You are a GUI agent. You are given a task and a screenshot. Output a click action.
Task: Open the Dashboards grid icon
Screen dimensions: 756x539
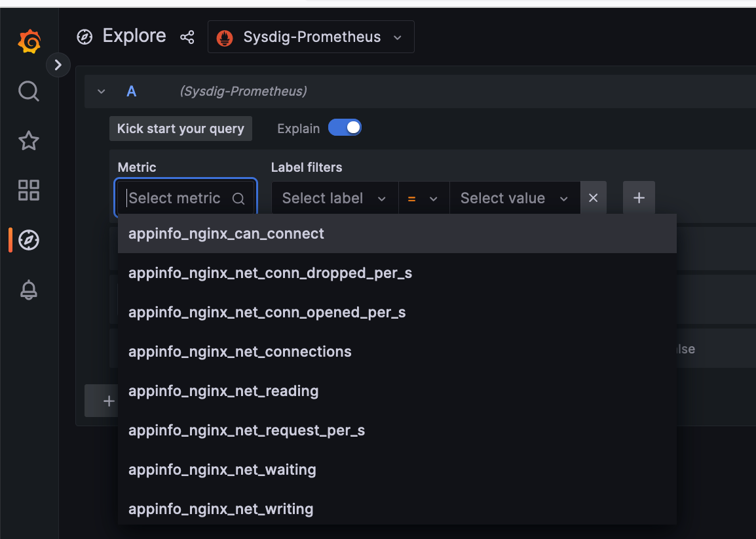(x=28, y=190)
